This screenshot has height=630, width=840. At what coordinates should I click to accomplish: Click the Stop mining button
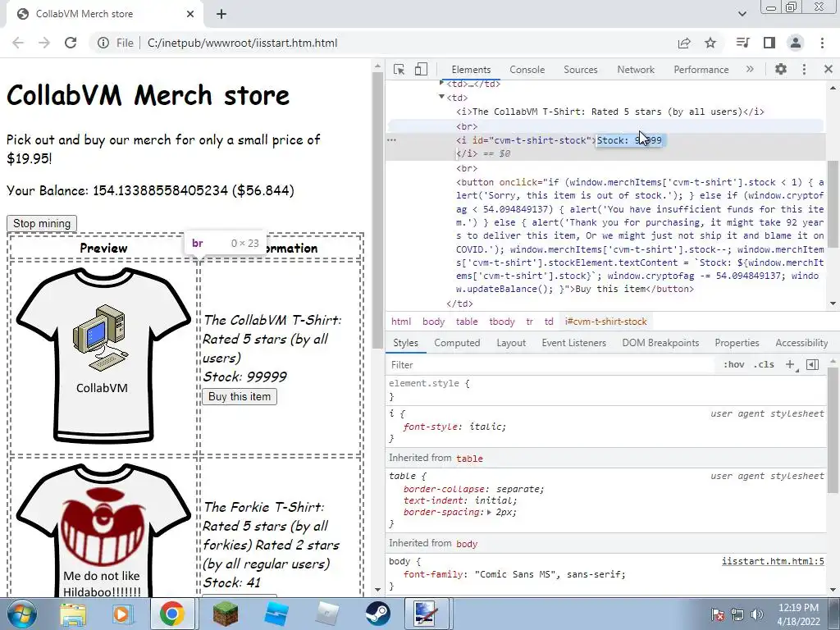(42, 223)
